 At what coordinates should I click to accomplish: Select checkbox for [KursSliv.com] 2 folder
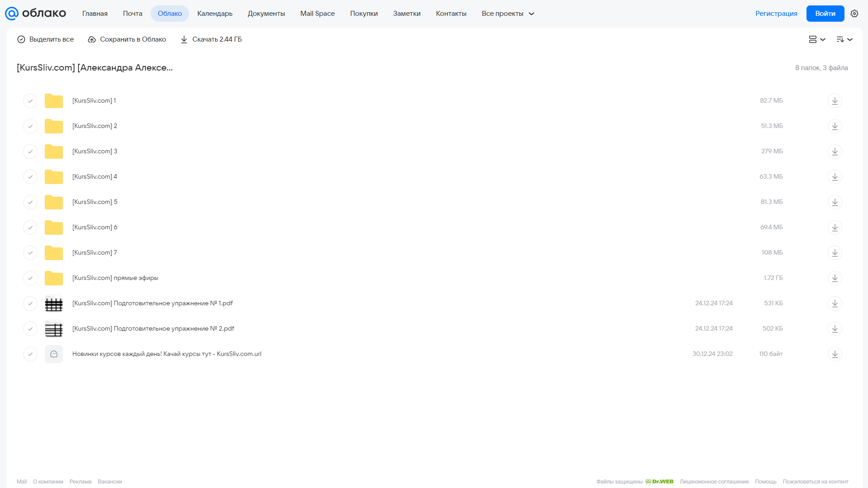click(x=30, y=126)
